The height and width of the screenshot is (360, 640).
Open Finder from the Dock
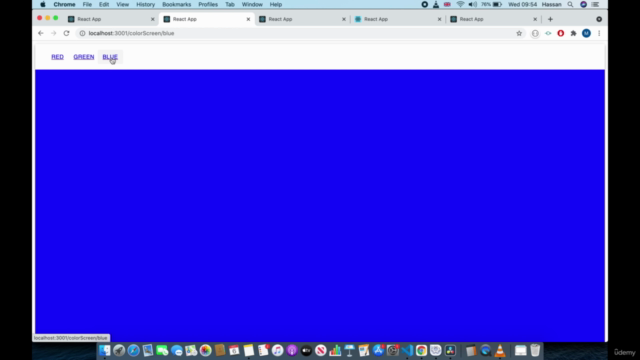[x=104, y=350]
